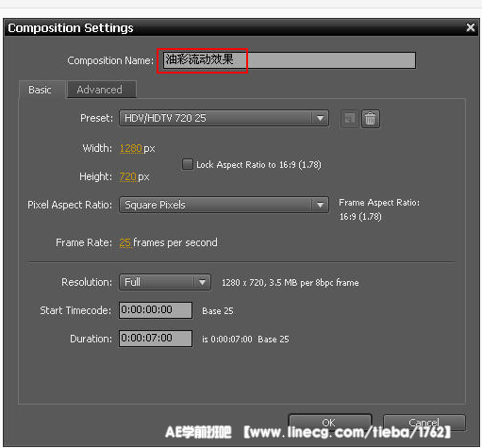Image resolution: width=482 pixels, height=448 pixels.
Task: Select the HDV/HDTV 720 25 preset box
Action: [x=224, y=118]
